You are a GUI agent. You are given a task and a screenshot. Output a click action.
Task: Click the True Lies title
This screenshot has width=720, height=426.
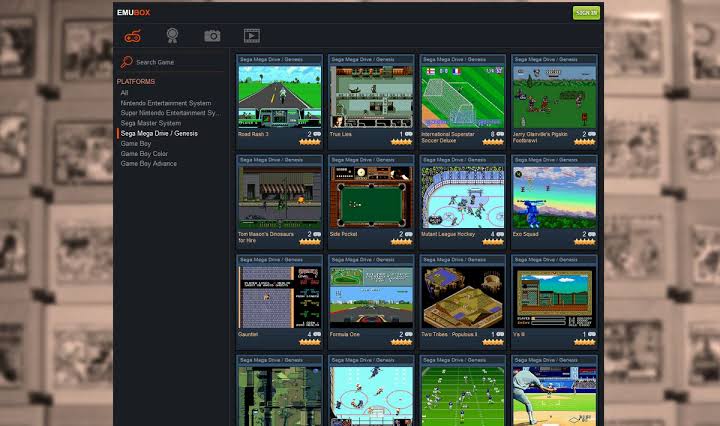click(x=340, y=134)
